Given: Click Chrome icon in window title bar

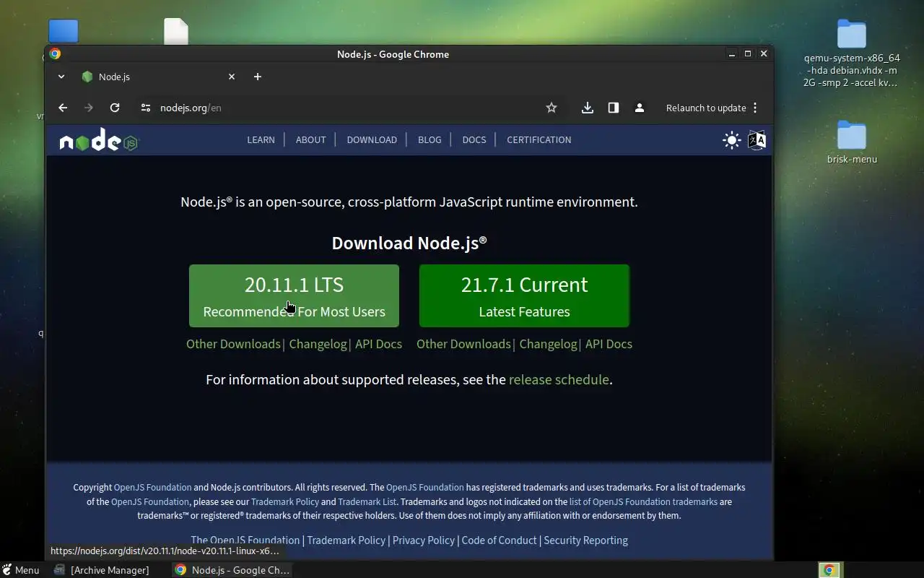Looking at the screenshot, I should (x=55, y=54).
